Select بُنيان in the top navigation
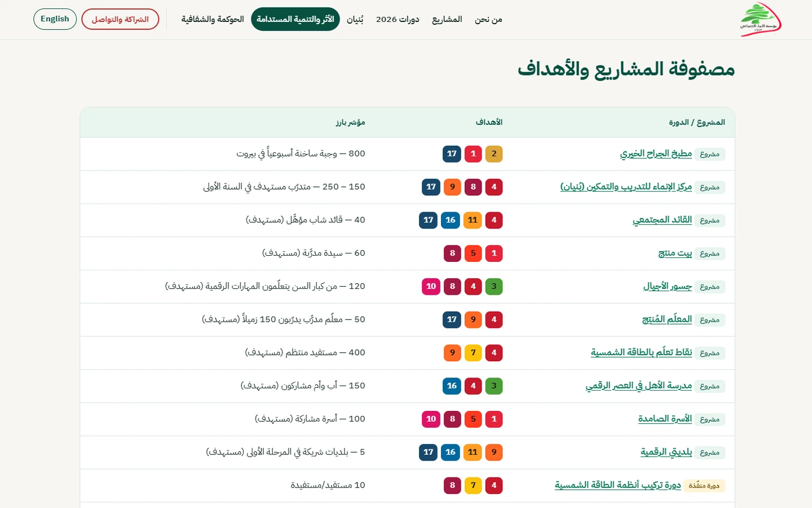 [x=355, y=19]
